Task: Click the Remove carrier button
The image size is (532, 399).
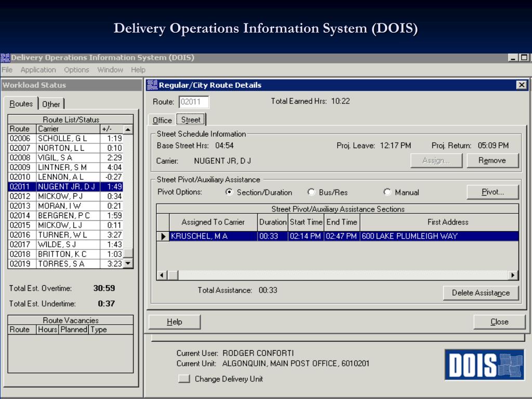Action: pos(493,161)
